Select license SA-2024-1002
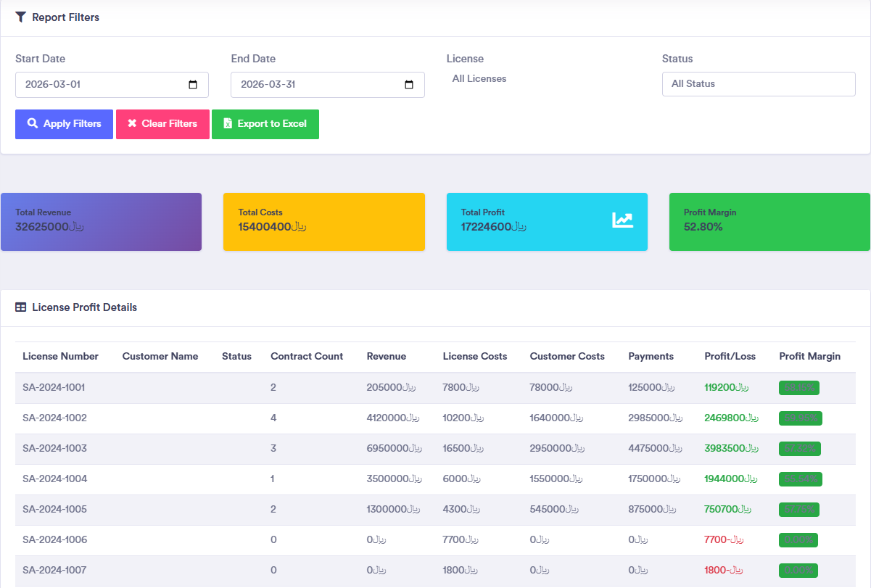 54,418
